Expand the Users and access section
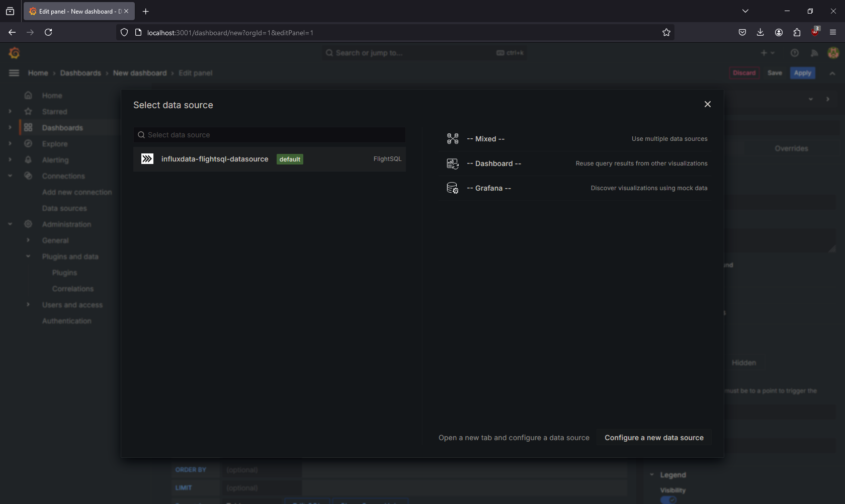 [28, 305]
